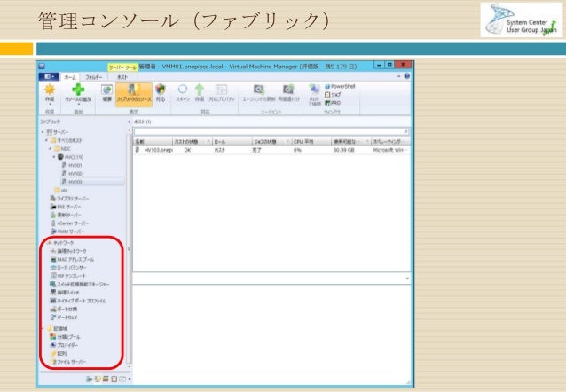Click the 再関連付け reassociate icon
The image size is (566, 392).
pyautogui.click(x=289, y=90)
